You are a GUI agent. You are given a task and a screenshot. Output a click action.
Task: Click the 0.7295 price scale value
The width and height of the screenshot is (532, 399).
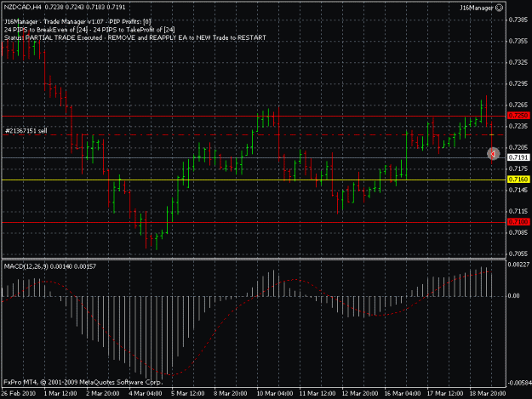pyautogui.click(x=518, y=83)
